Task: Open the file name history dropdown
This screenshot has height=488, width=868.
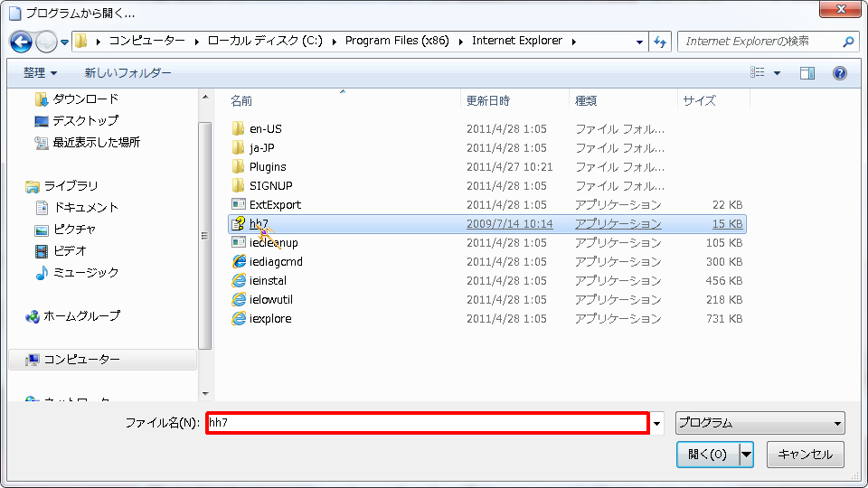Action: point(656,424)
